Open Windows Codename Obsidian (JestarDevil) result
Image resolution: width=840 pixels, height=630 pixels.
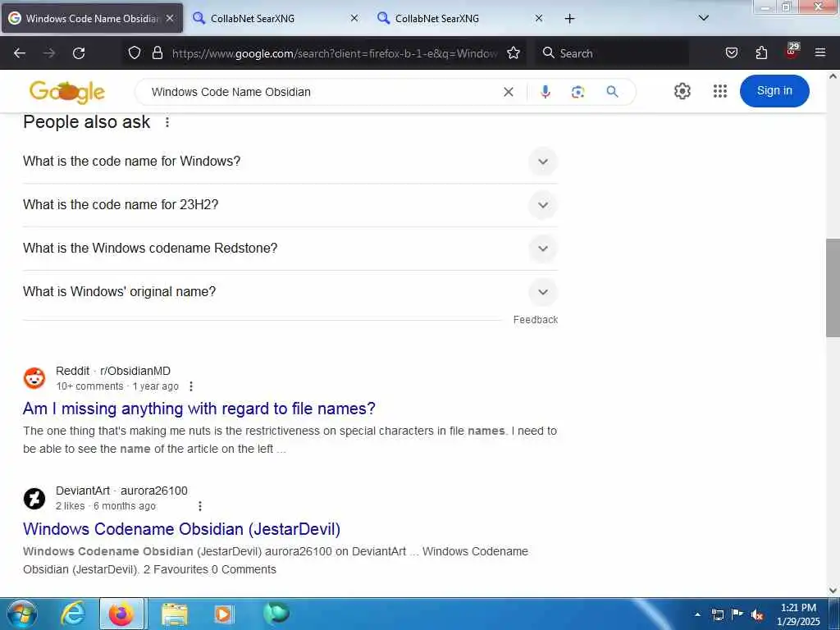(181, 529)
